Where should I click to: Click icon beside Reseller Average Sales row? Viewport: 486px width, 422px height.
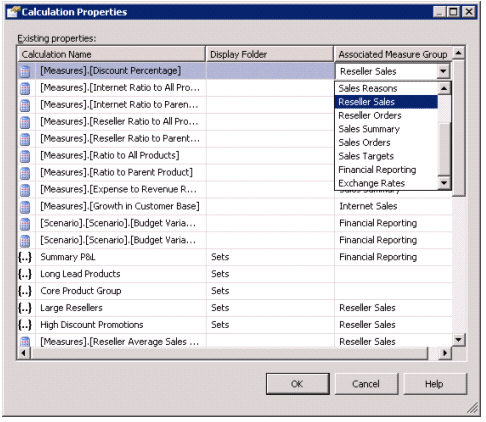(x=25, y=342)
